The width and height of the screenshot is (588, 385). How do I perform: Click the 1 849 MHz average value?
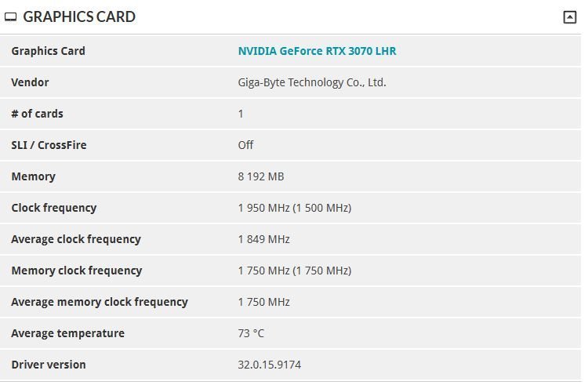[263, 239]
